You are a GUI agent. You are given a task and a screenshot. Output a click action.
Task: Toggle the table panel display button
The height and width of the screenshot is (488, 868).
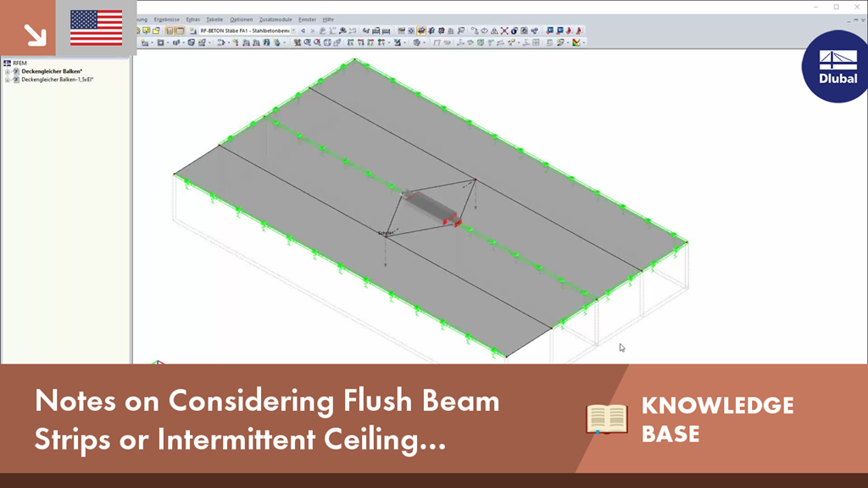pos(180,31)
